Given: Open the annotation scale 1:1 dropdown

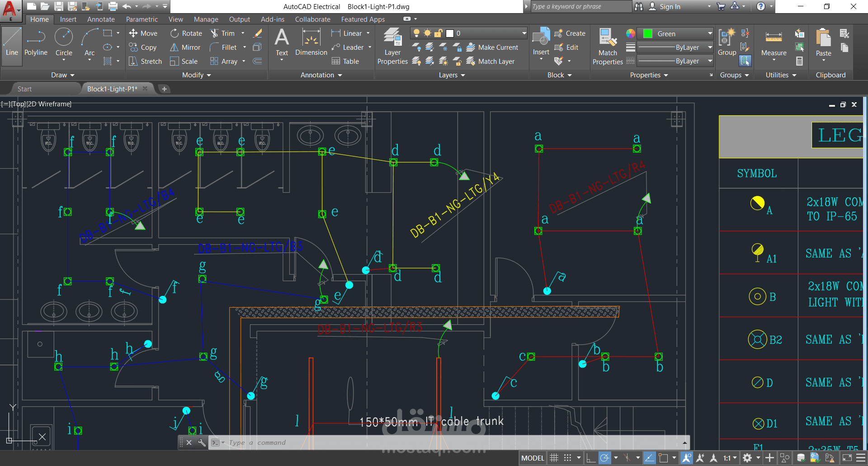Looking at the screenshot, I should 730,458.
